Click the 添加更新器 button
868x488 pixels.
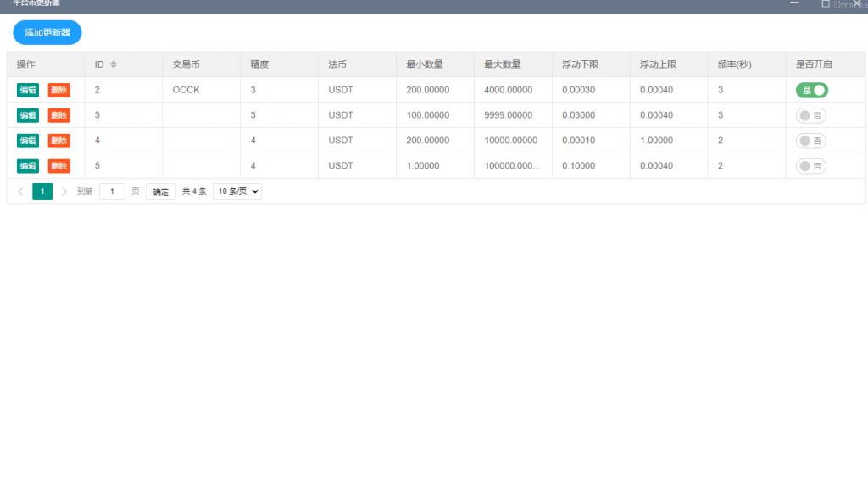(47, 33)
